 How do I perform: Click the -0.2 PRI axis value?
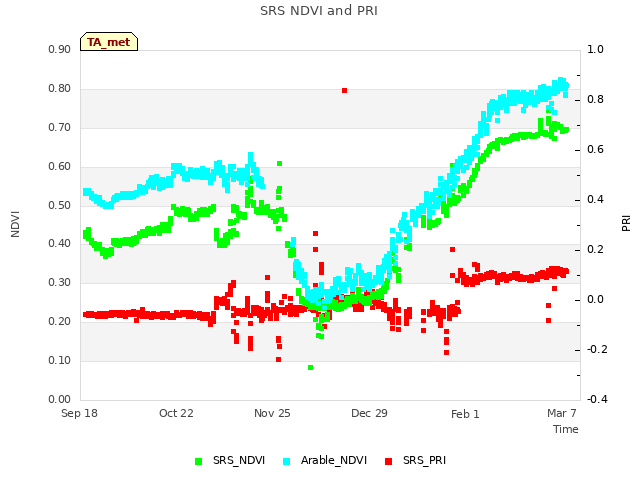point(597,349)
